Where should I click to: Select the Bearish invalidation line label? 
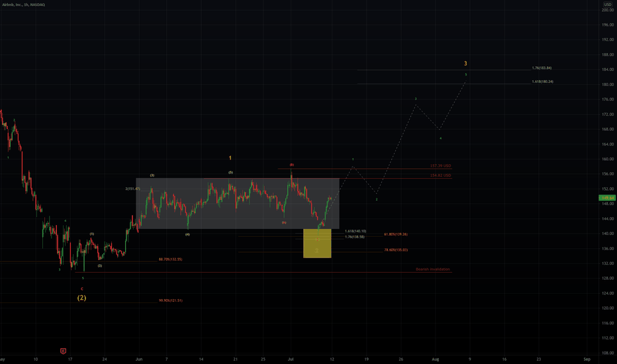pyautogui.click(x=432, y=269)
